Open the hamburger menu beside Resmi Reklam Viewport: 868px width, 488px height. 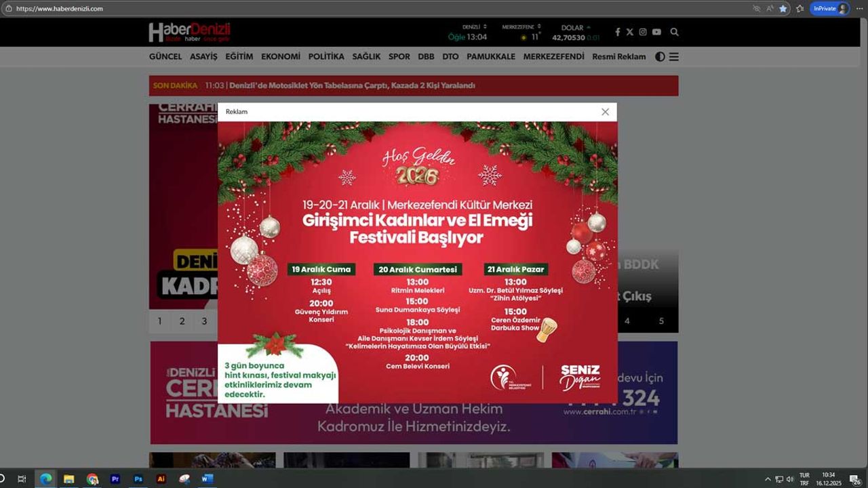674,57
